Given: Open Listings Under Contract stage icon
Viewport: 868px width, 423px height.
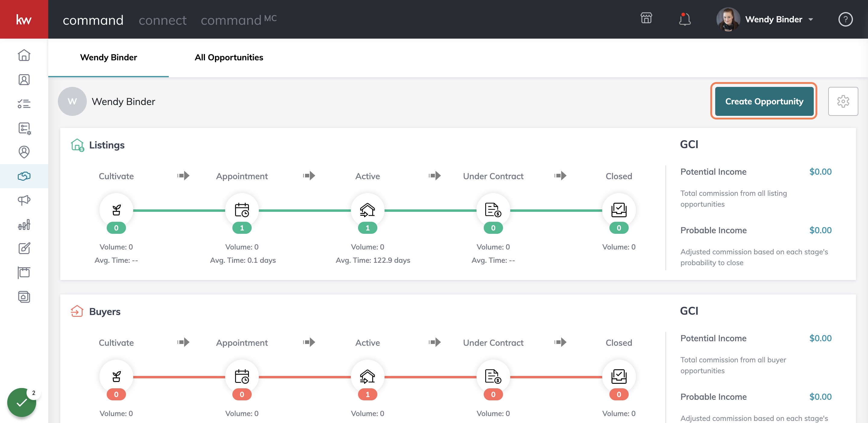Looking at the screenshot, I should pos(493,210).
